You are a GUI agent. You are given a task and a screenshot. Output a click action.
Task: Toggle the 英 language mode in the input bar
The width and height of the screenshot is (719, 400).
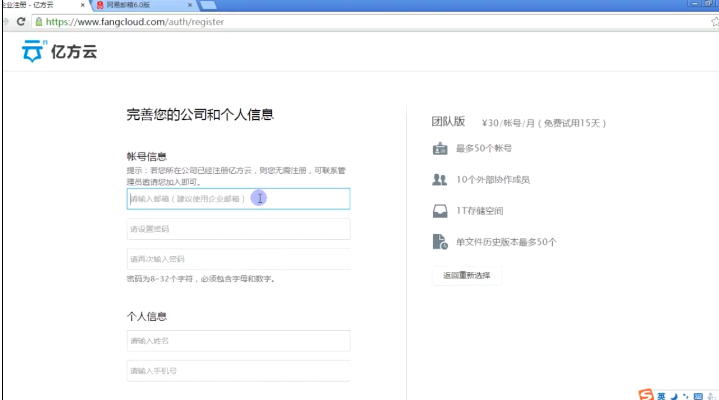[x=661, y=396]
